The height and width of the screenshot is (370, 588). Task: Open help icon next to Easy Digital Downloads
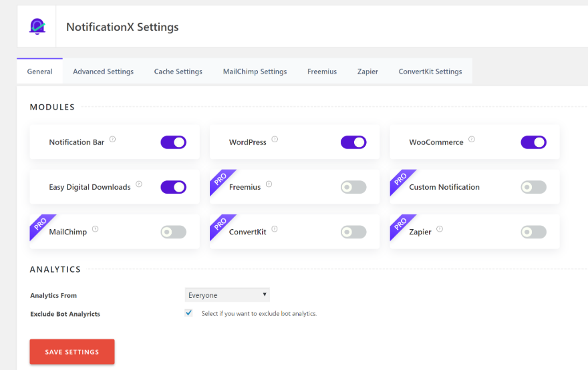(139, 184)
